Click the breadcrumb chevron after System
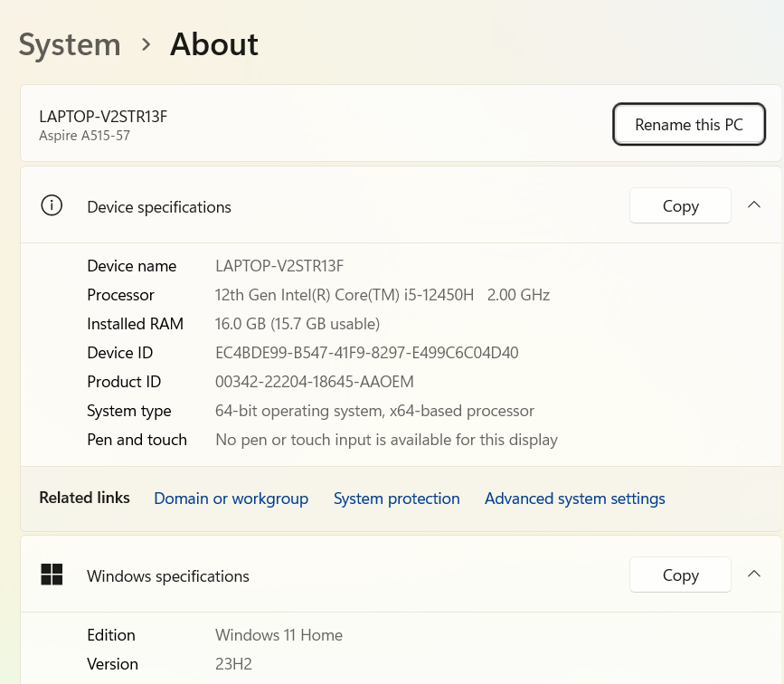This screenshot has height=684, width=784. point(146,44)
